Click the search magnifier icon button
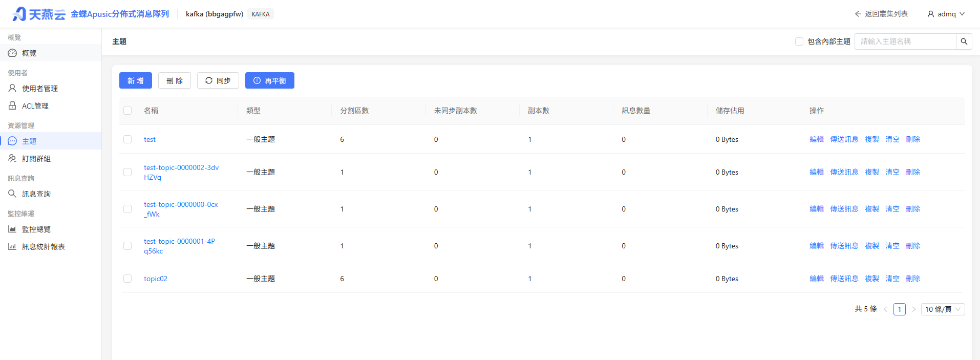 964,41
